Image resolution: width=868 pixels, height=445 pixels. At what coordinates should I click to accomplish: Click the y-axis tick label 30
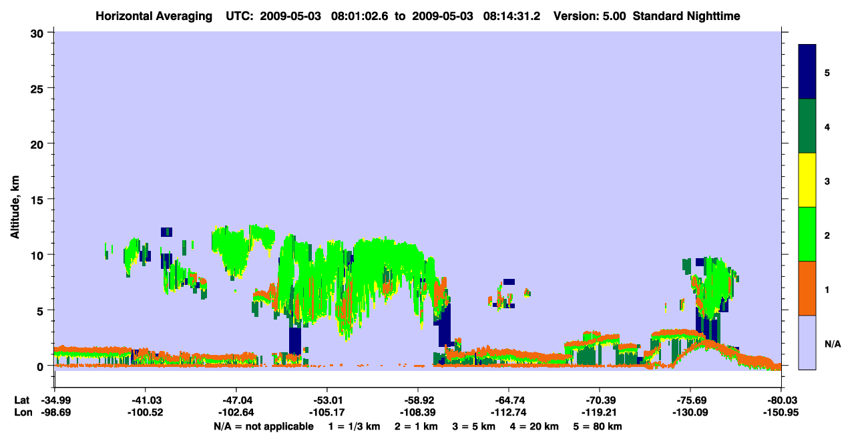pos(39,33)
